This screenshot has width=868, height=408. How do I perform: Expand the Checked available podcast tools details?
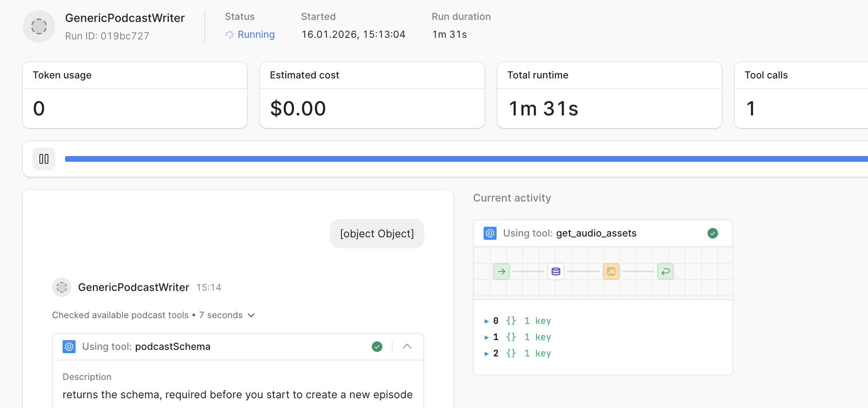251,315
